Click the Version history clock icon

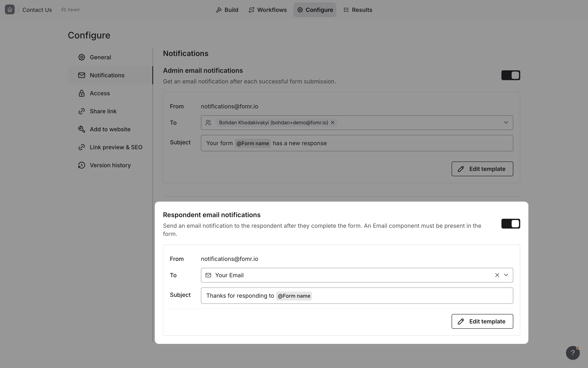(x=82, y=165)
